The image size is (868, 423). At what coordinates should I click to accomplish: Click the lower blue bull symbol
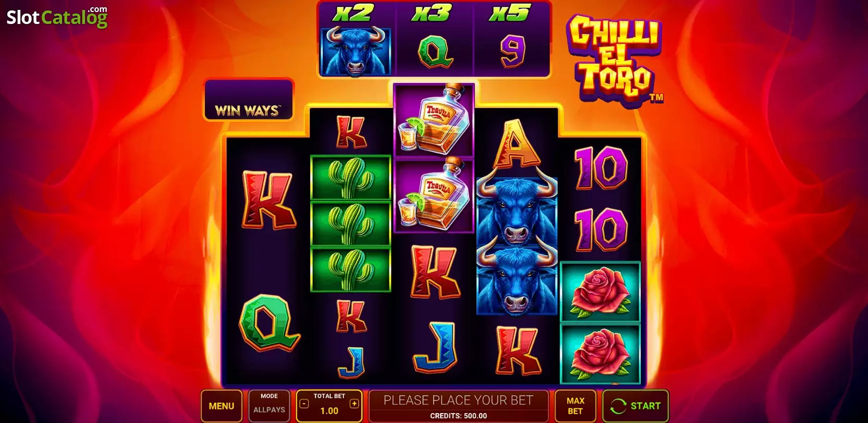[517, 281]
